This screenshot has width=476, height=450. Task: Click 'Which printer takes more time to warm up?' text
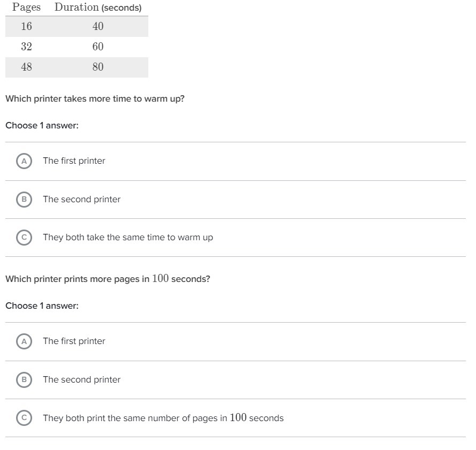95,99
